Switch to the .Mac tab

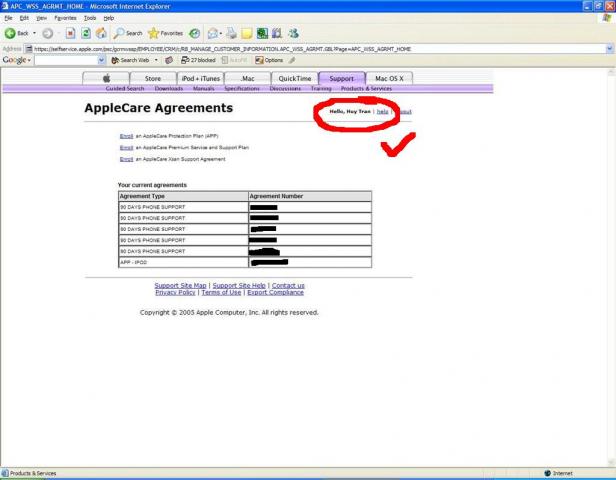tap(248, 78)
